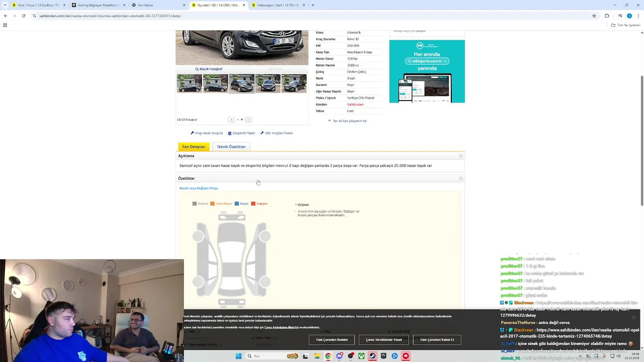Viewport: 644px width, 362px height.
Task: Open the Windows Start menu
Action: point(238,356)
